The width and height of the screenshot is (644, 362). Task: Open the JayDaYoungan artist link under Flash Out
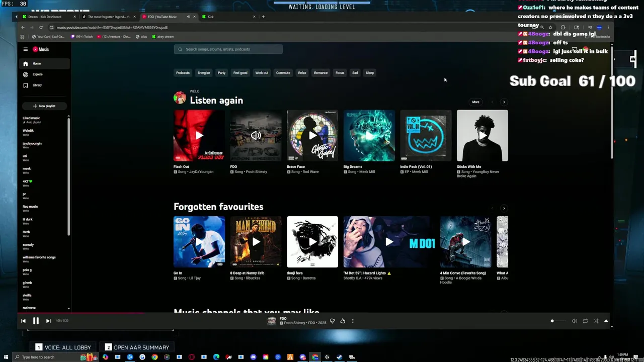tap(201, 172)
